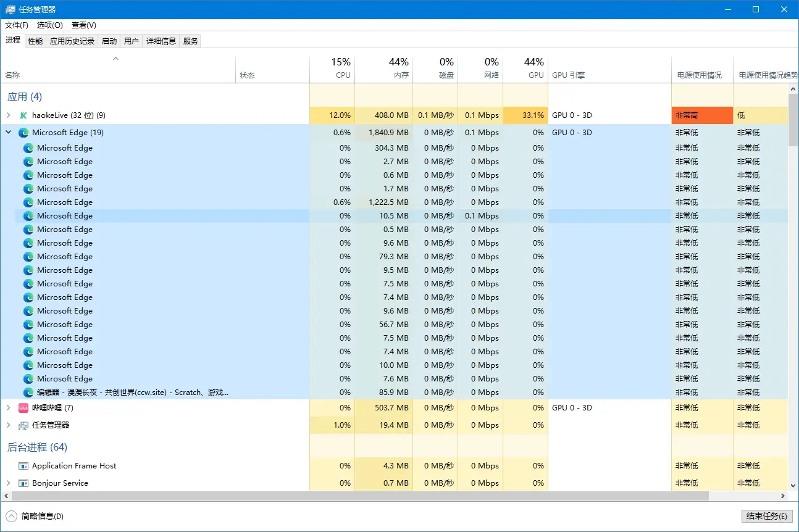The height and width of the screenshot is (532, 799).
Task: Switch to the 性能 tab
Action: [35, 41]
